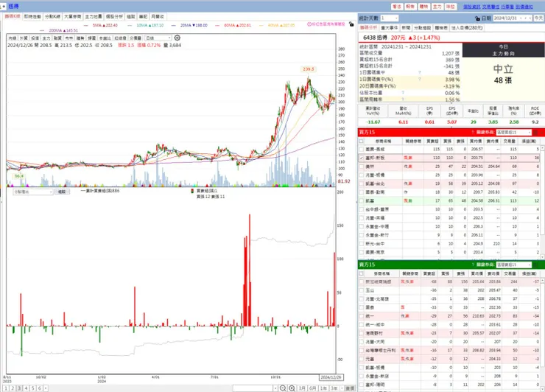Untick the checked buyer row at 203.75
Screen dimensions: 545x392
[x=362, y=158]
